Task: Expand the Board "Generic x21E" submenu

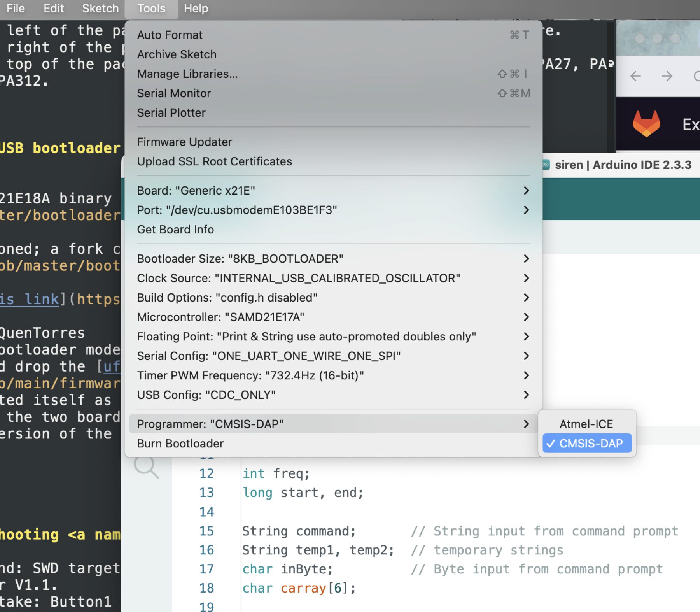Action: click(x=333, y=191)
